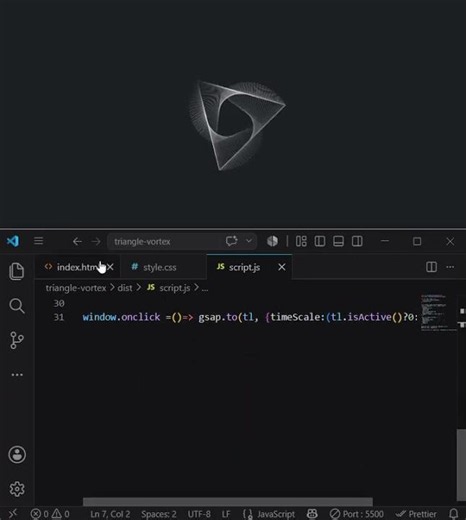The image size is (466, 520).
Task: Click Port : 5500 Live Server status
Action: [356, 514]
